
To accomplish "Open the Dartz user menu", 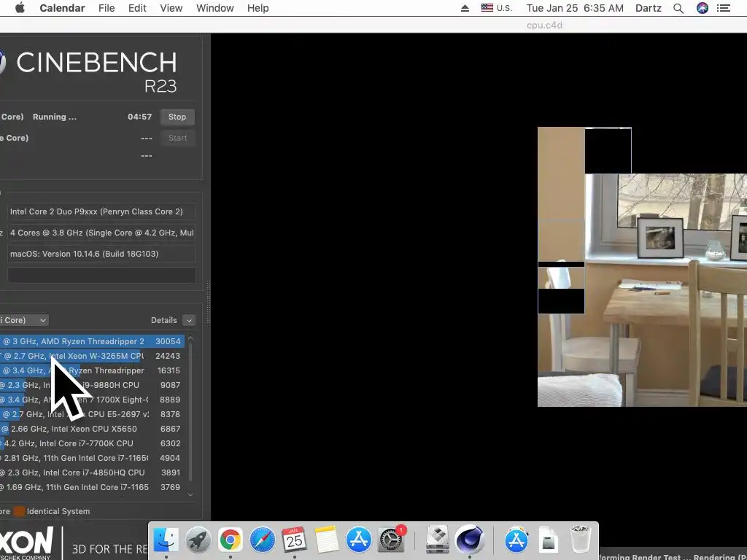I will point(649,8).
